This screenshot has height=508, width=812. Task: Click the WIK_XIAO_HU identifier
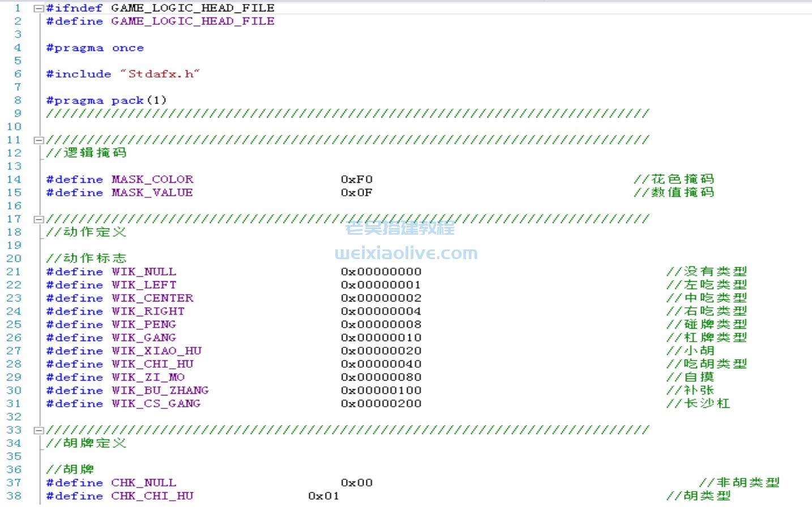(156, 351)
